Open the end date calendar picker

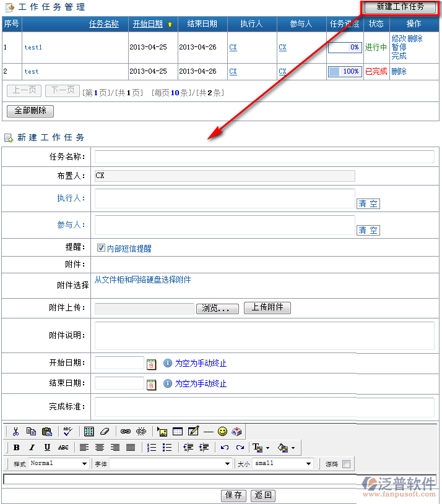(x=151, y=385)
